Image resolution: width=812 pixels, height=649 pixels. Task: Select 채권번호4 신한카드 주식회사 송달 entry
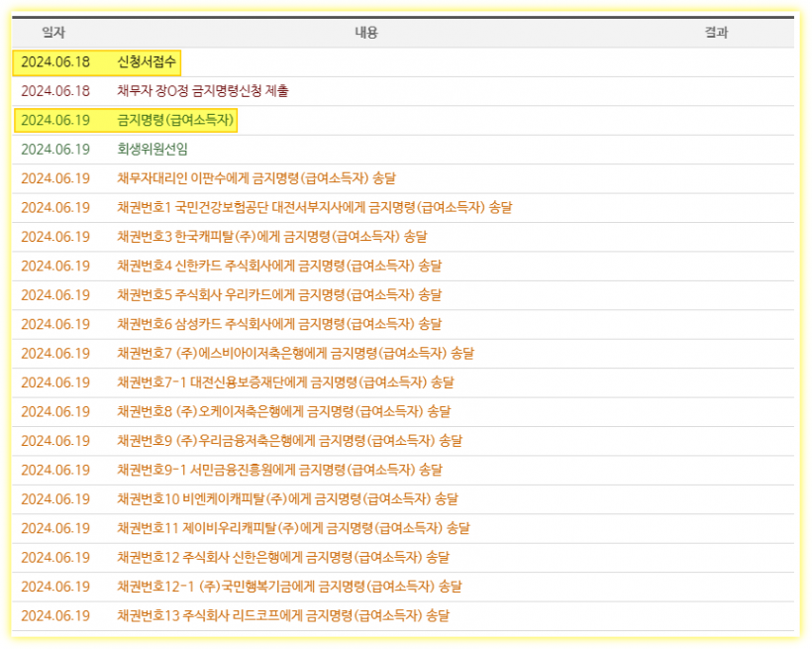pyautogui.click(x=279, y=266)
